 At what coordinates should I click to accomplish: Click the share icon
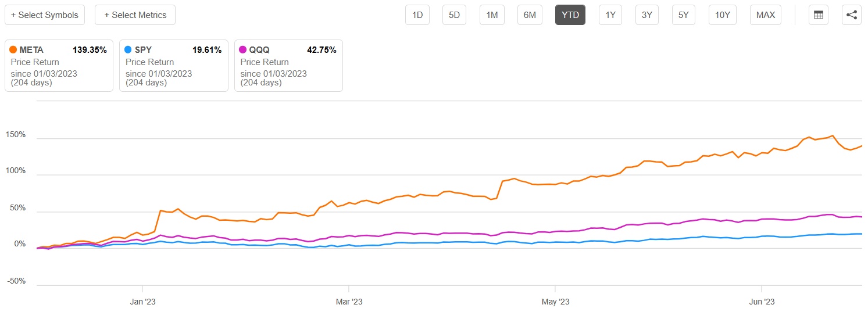click(852, 15)
